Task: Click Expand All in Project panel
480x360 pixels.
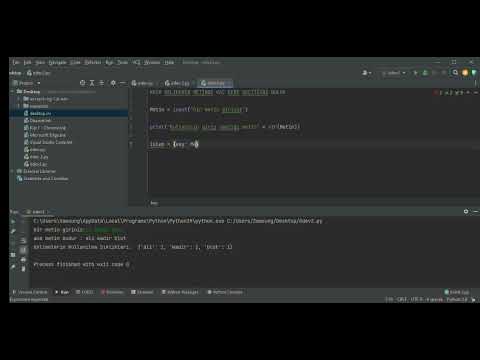Action: [92, 83]
